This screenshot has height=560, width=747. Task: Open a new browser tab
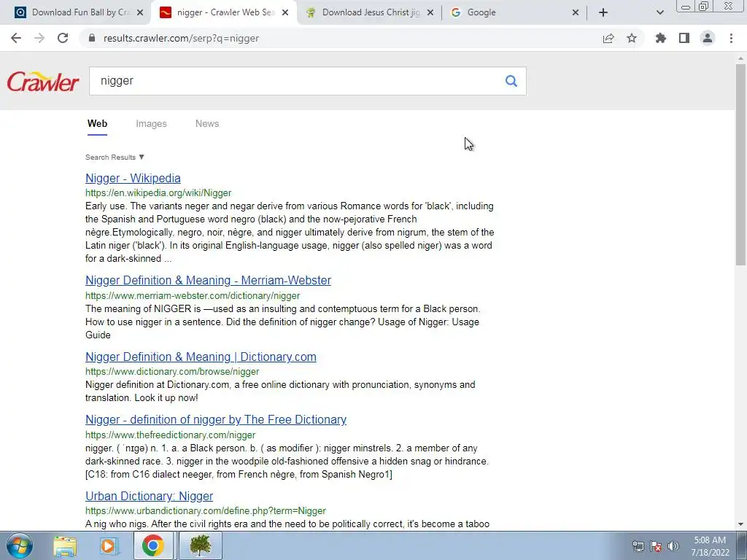(x=603, y=12)
